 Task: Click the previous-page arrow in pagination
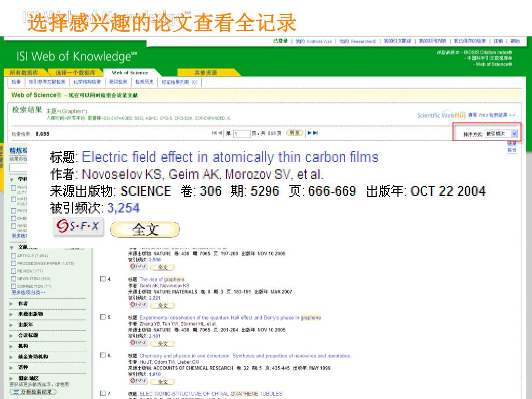[x=220, y=133]
